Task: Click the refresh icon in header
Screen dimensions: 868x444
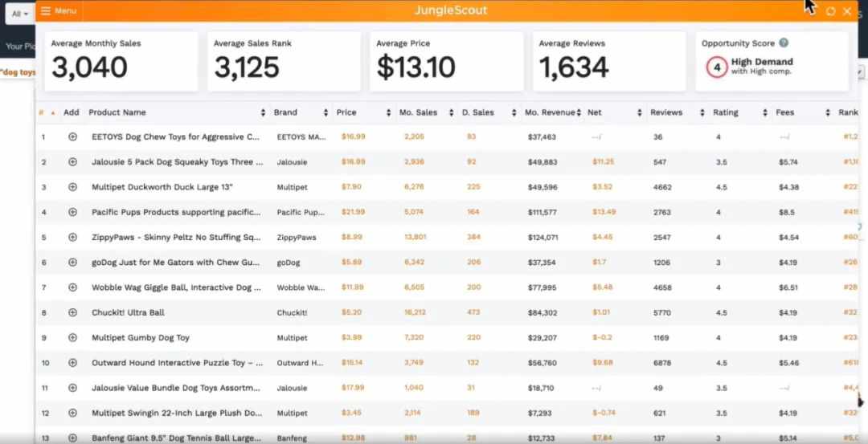Action: pyautogui.click(x=830, y=11)
